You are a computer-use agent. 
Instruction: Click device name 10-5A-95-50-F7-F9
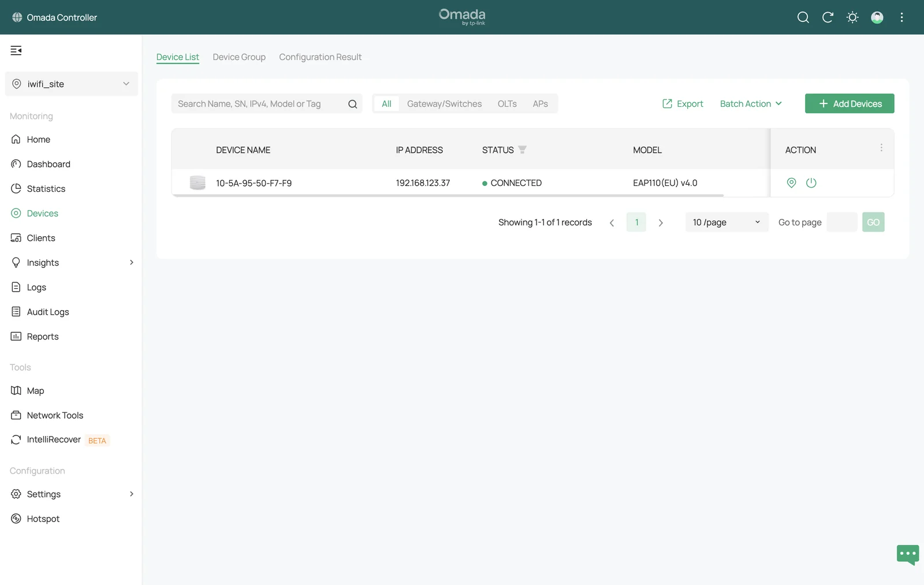[x=254, y=183]
